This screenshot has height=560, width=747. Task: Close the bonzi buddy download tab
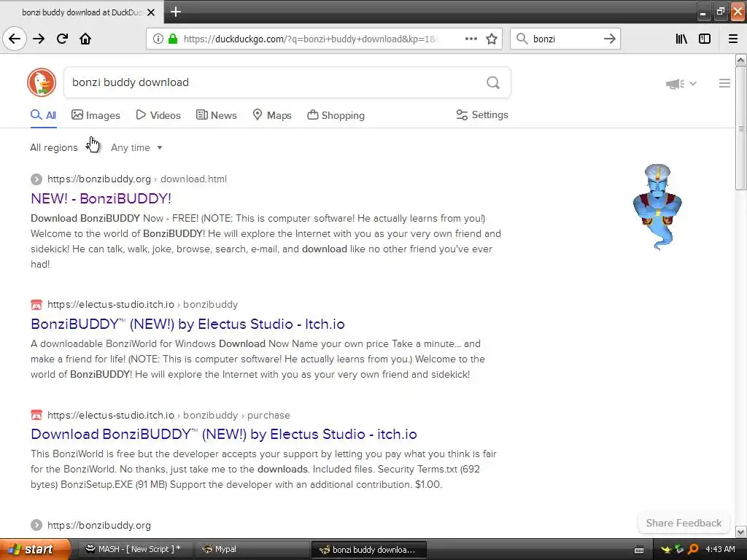pyautogui.click(x=151, y=12)
